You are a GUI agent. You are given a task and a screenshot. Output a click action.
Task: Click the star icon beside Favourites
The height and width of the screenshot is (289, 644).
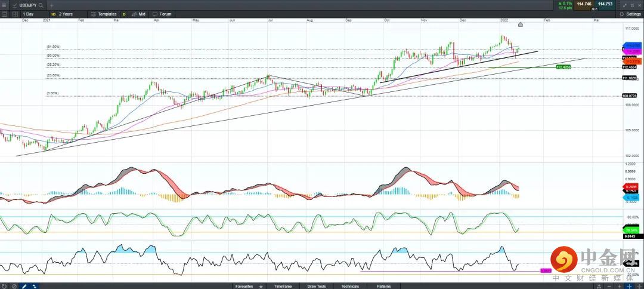pyautogui.click(x=261, y=286)
